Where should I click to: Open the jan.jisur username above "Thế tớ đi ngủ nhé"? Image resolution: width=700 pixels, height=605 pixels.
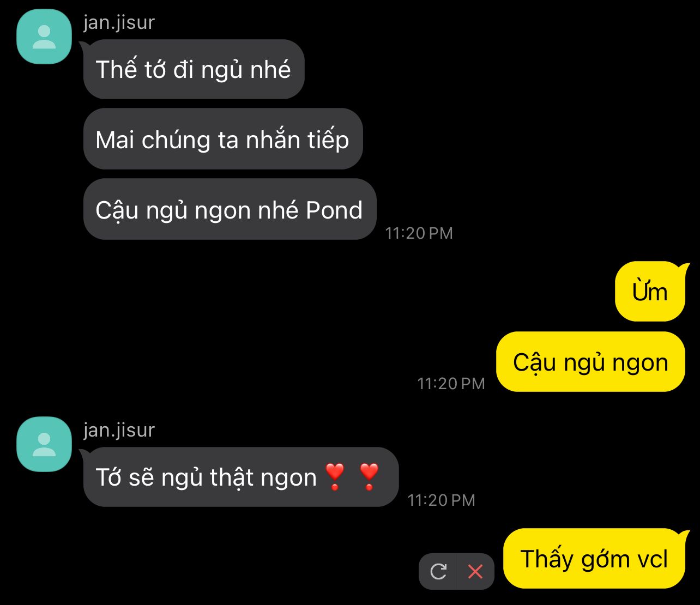pyautogui.click(x=119, y=22)
